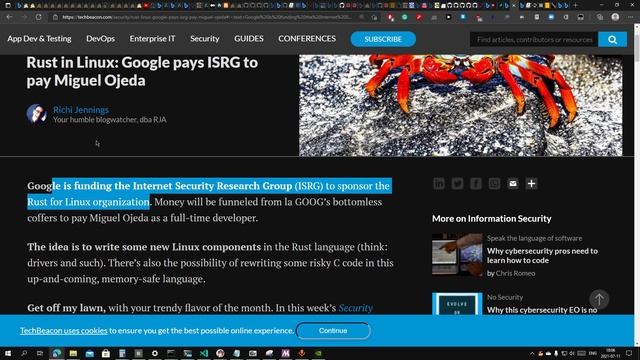Viewport: 640px width, 360px height.
Task: Open DevOps navigation menu
Action: click(100, 39)
